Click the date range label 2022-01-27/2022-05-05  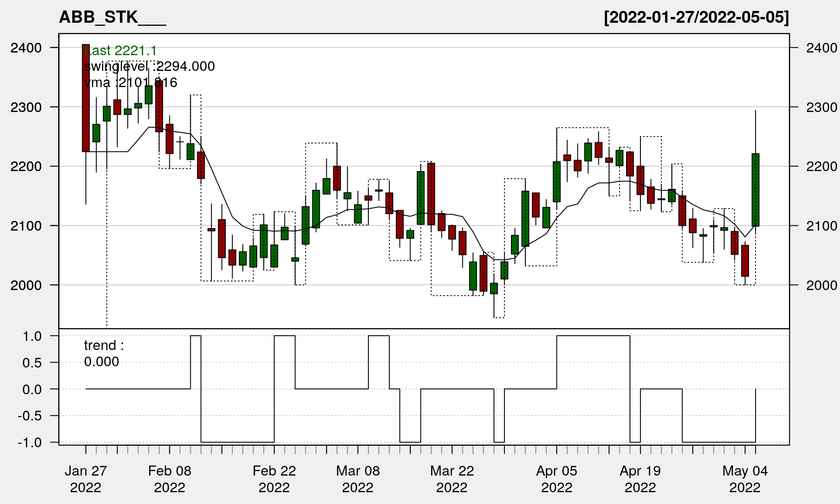click(x=696, y=17)
